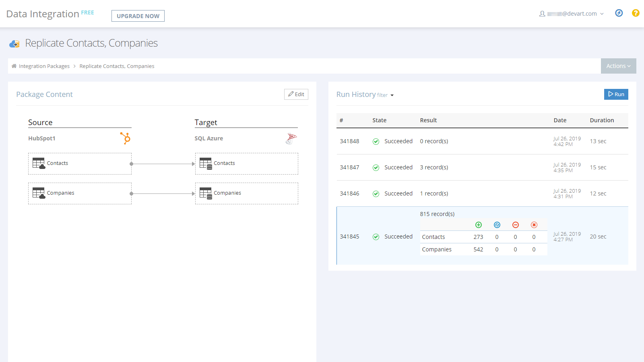Screen dimensions: 644x362
Task: Click the blue compass icon in header
Action: [x=619, y=13]
